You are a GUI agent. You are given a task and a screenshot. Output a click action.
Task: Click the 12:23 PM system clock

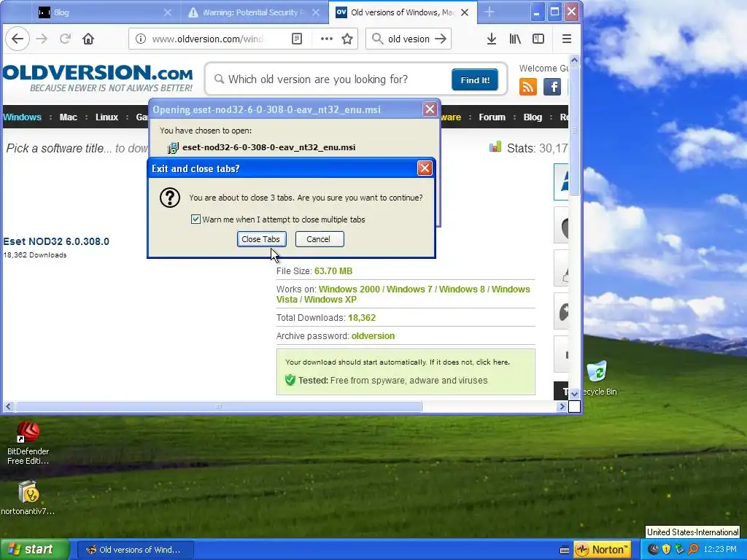pyautogui.click(x=719, y=549)
